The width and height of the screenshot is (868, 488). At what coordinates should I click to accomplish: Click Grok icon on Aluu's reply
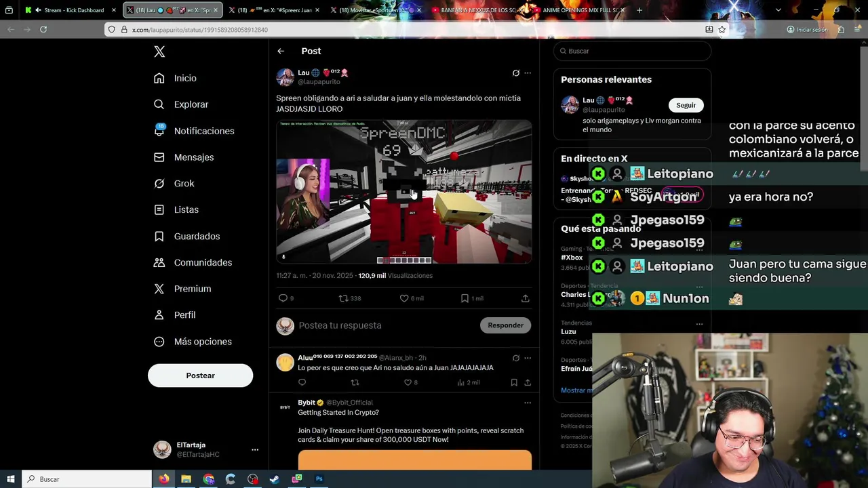click(x=516, y=358)
